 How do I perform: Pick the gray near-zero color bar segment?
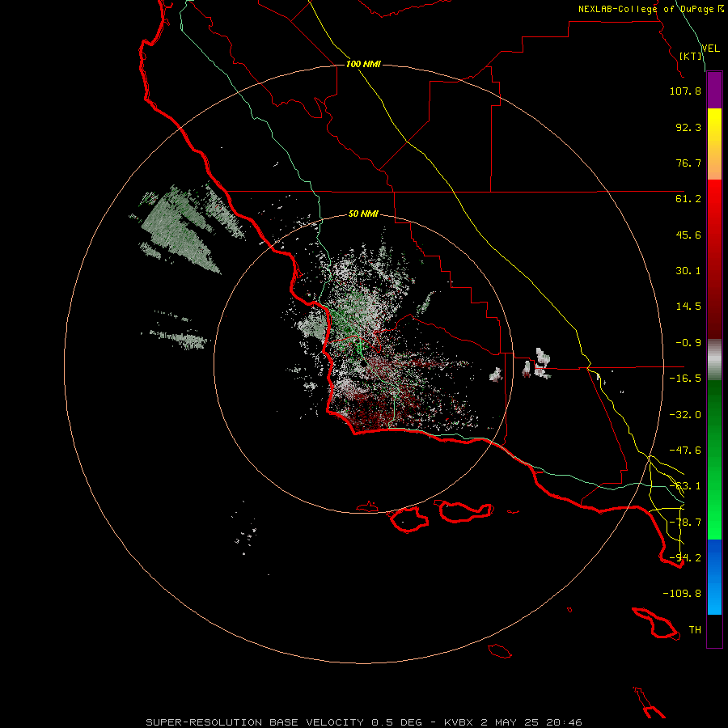pos(714,360)
